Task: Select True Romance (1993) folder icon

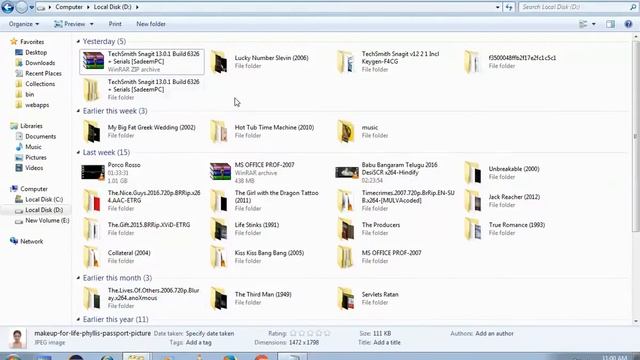Action: 473,229
